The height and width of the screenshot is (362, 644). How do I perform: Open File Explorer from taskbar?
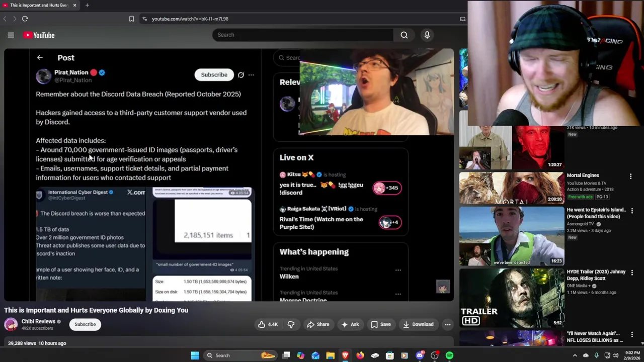click(x=330, y=355)
